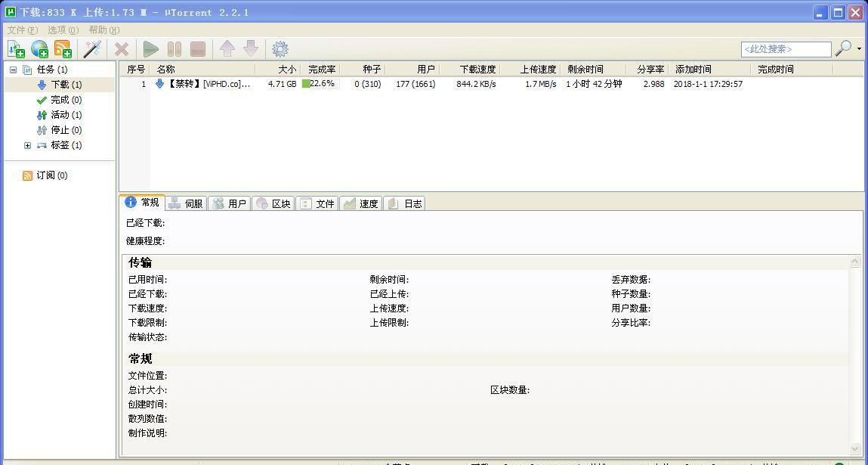Open Preferences via the gear icon
The image size is (868, 465).
280,49
